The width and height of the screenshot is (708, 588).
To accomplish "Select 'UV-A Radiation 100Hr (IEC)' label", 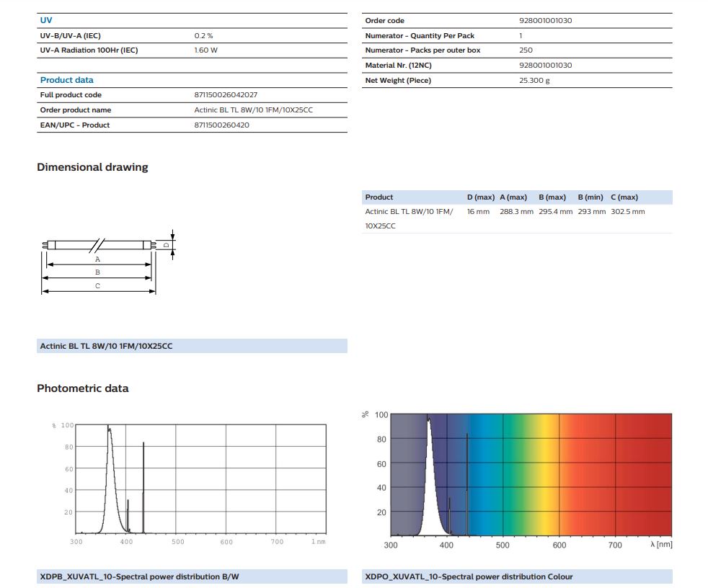I will tap(89, 50).
